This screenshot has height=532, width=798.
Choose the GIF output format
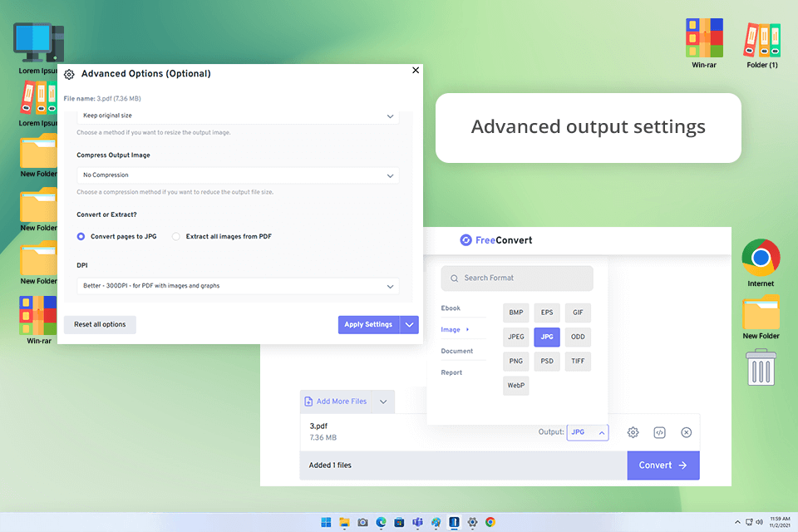(x=578, y=313)
